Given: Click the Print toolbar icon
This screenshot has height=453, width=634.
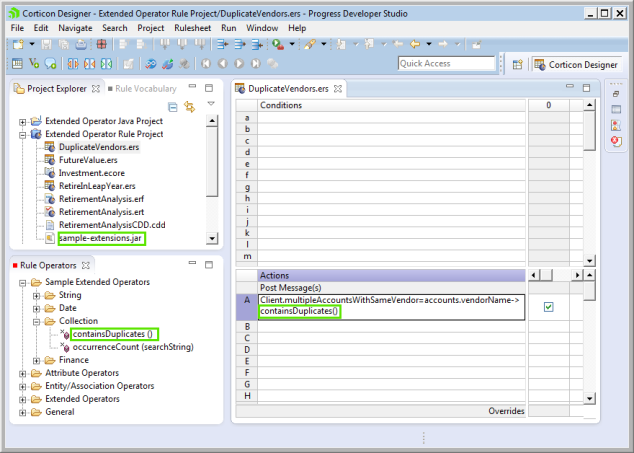Looking at the screenshot, I should 81,44.
